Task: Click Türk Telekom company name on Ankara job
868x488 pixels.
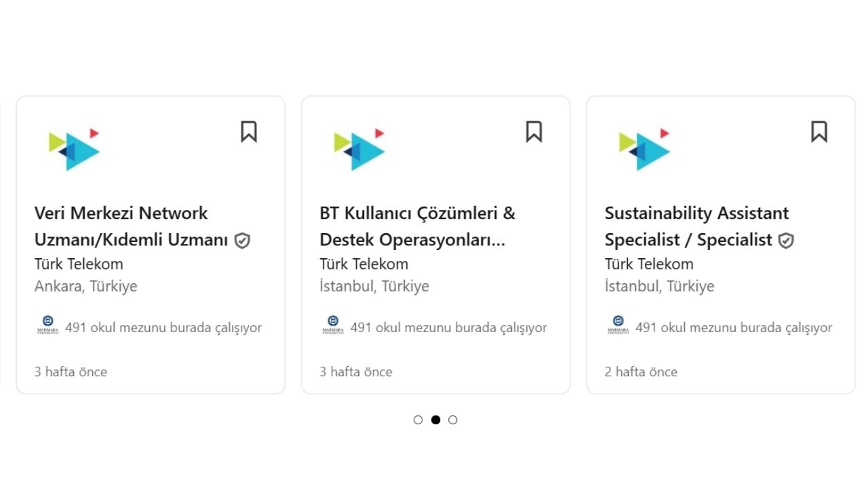Action: (79, 264)
